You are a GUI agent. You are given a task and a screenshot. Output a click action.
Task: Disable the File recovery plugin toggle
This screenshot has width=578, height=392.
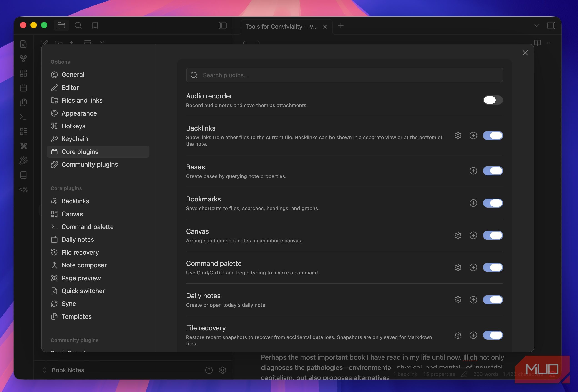[x=493, y=335]
